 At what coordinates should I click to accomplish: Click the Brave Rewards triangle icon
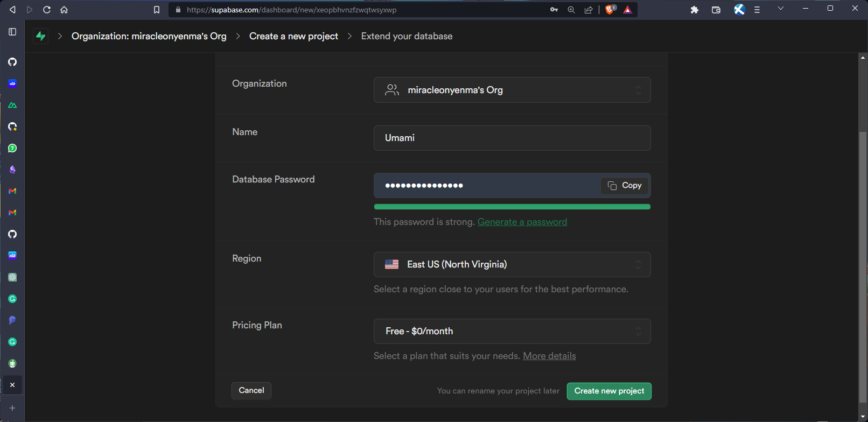pos(627,10)
